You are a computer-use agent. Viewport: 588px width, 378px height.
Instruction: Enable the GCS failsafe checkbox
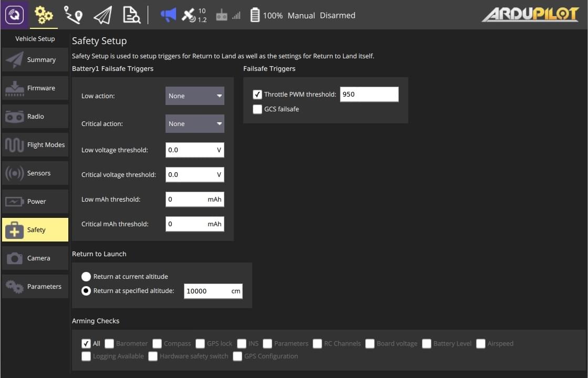coord(257,109)
